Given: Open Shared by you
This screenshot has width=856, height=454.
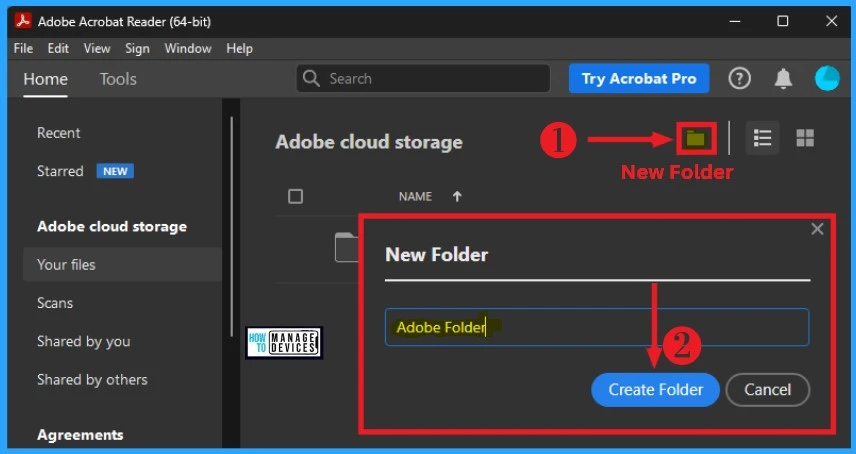Looking at the screenshot, I should pos(84,342).
